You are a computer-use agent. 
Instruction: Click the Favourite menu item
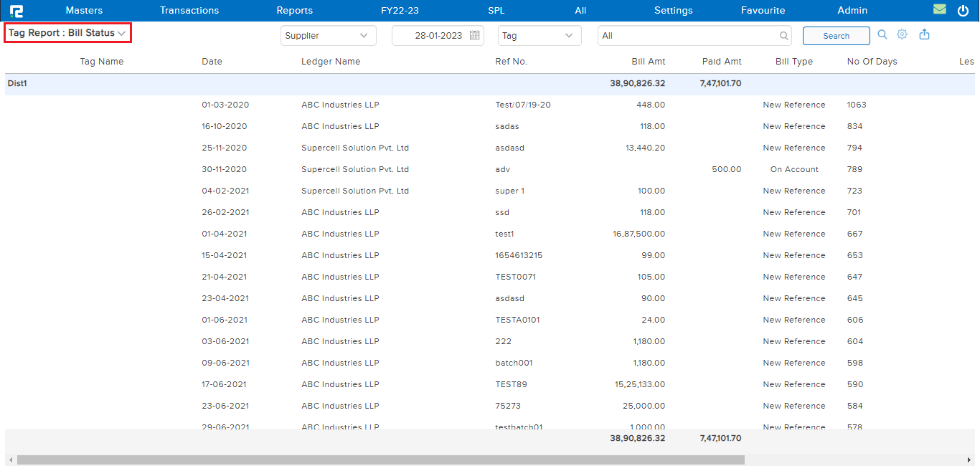point(763,11)
